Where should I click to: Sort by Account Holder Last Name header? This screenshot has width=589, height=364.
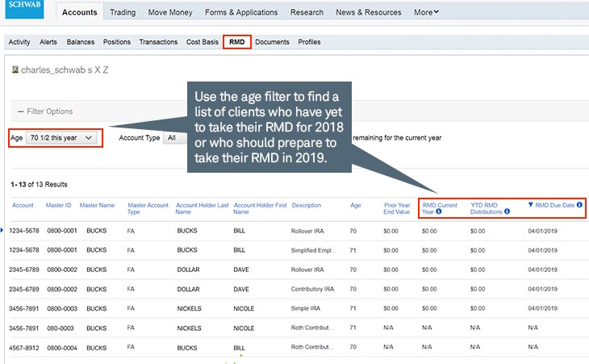pos(202,208)
